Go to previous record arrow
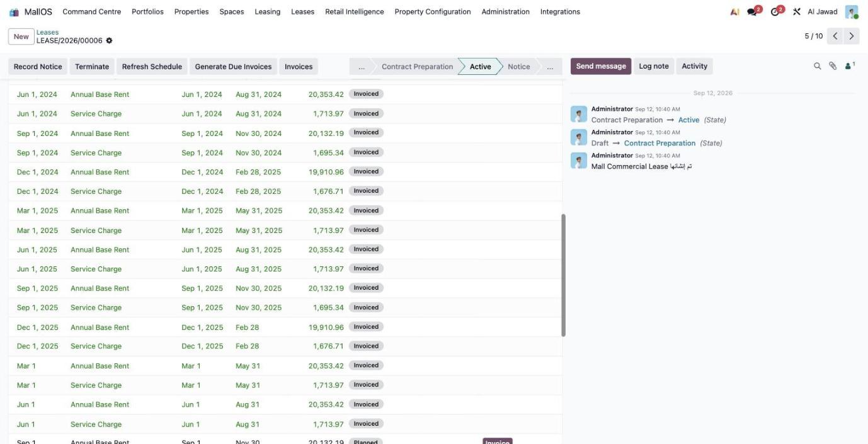This screenshot has width=868, height=444. pos(835,36)
